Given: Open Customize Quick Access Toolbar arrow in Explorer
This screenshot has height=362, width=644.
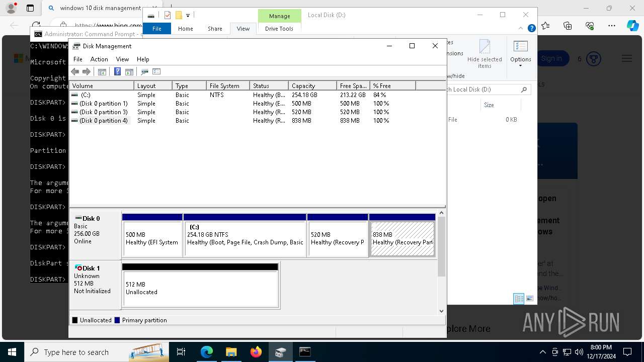Looking at the screenshot, I should point(188,16).
